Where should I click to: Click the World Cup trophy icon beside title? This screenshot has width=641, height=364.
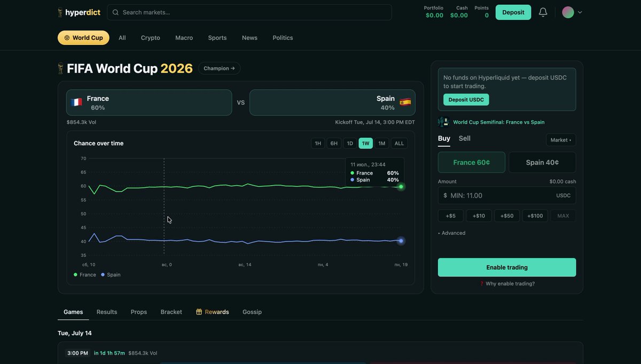[60, 68]
